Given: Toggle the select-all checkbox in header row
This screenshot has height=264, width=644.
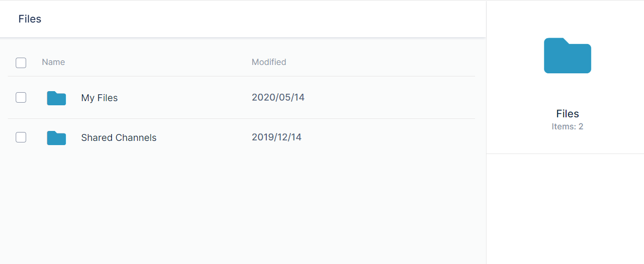Looking at the screenshot, I should tap(21, 63).
